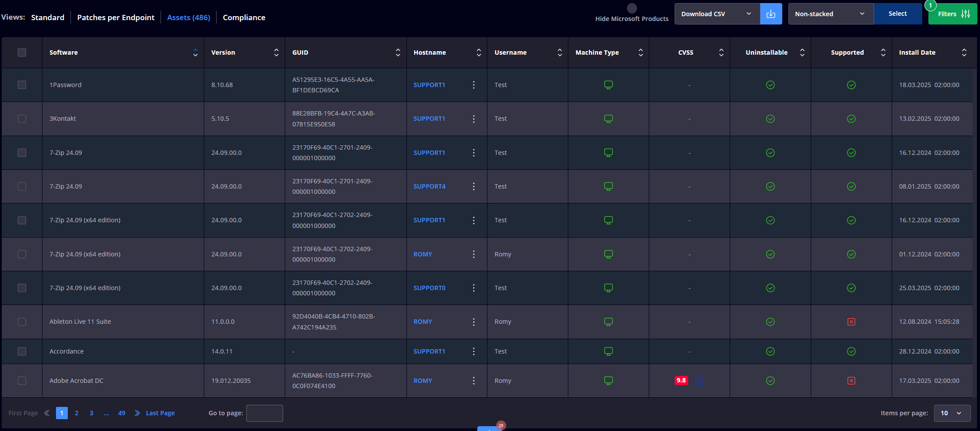This screenshot has width=980, height=431.
Task: Open SUPPORT4 hostname link
Action: tap(430, 186)
